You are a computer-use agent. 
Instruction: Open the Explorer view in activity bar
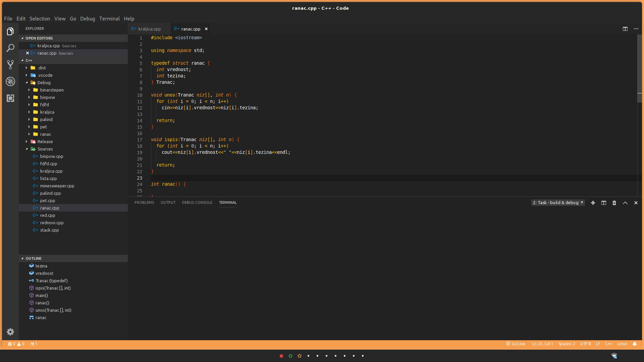[10, 32]
